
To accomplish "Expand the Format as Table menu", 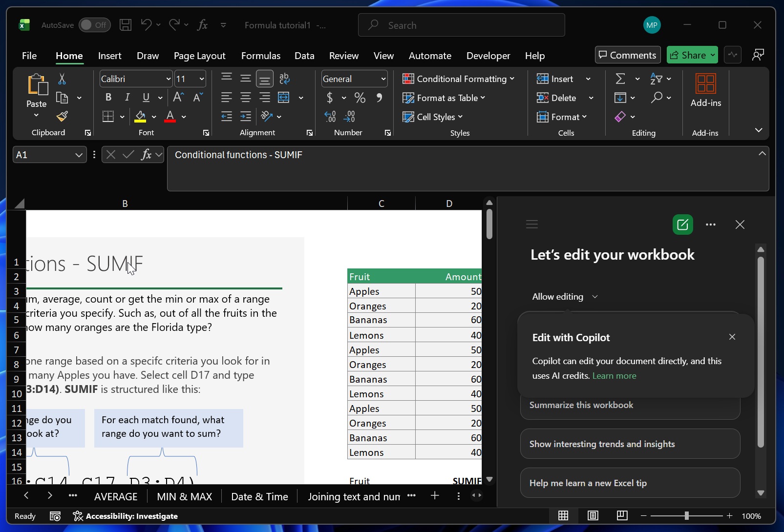I will pos(444,98).
